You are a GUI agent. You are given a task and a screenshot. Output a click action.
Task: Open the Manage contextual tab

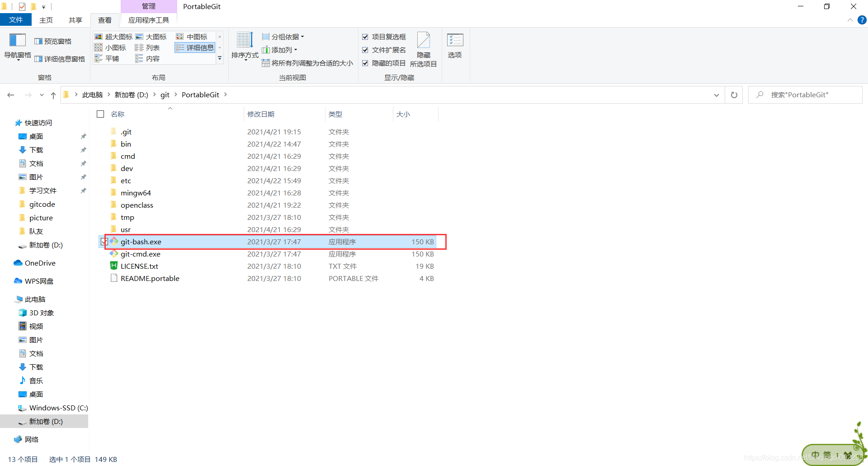pos(149,6)
